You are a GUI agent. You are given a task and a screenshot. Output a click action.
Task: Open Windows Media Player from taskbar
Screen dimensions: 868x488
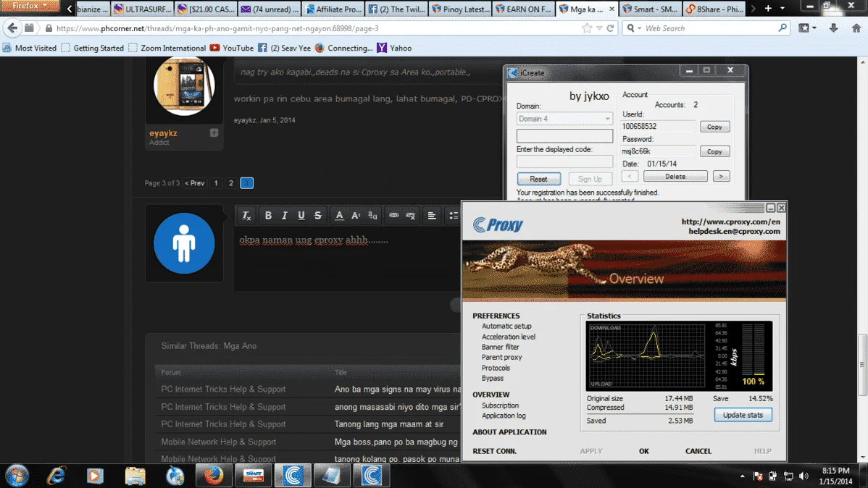pos(95,476)
